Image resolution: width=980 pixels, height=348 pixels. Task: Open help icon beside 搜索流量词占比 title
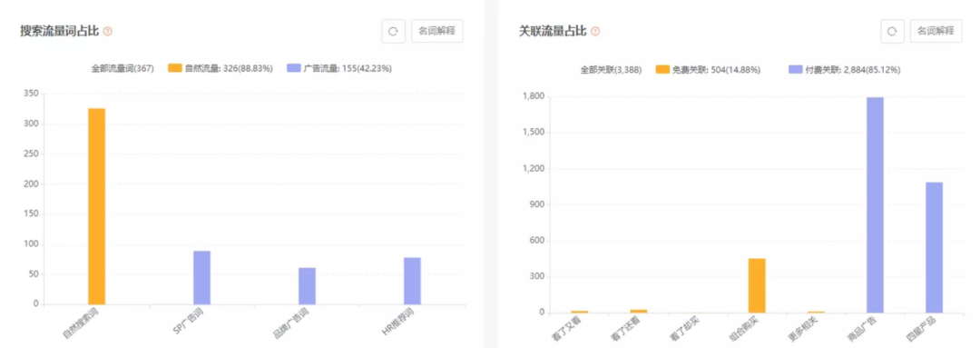point(108,31)
